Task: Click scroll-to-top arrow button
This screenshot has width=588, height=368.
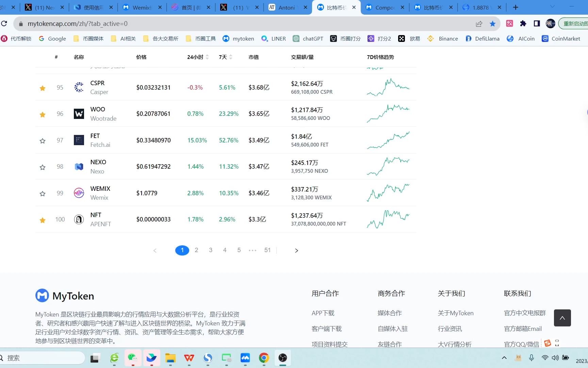Action: coord(562,318)
